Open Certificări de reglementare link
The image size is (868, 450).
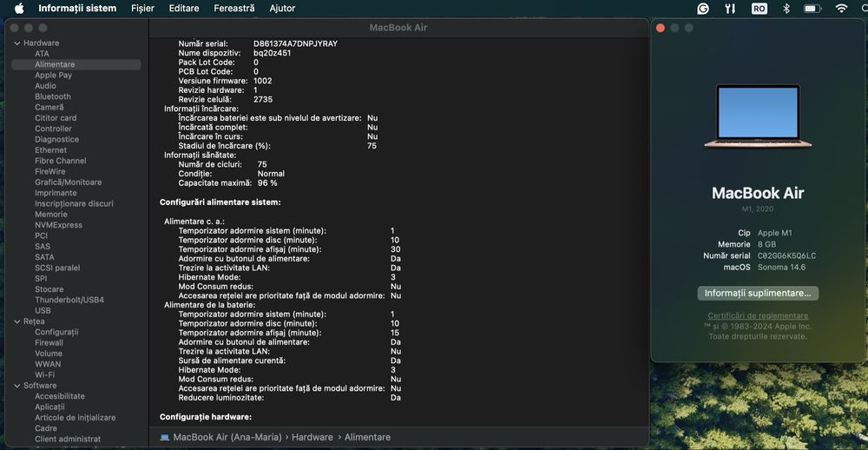point(758,316)
